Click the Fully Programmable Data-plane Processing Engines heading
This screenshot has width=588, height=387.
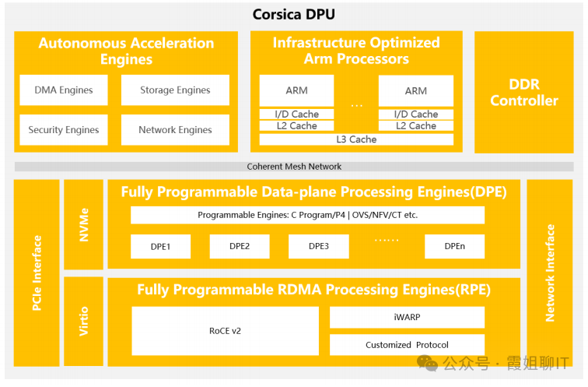click(x=314, y=192)
